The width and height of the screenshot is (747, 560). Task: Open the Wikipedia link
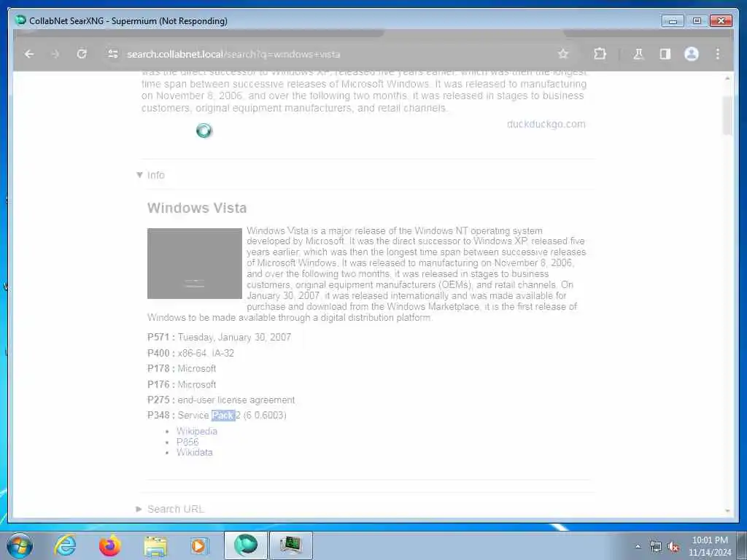[197, 431]
